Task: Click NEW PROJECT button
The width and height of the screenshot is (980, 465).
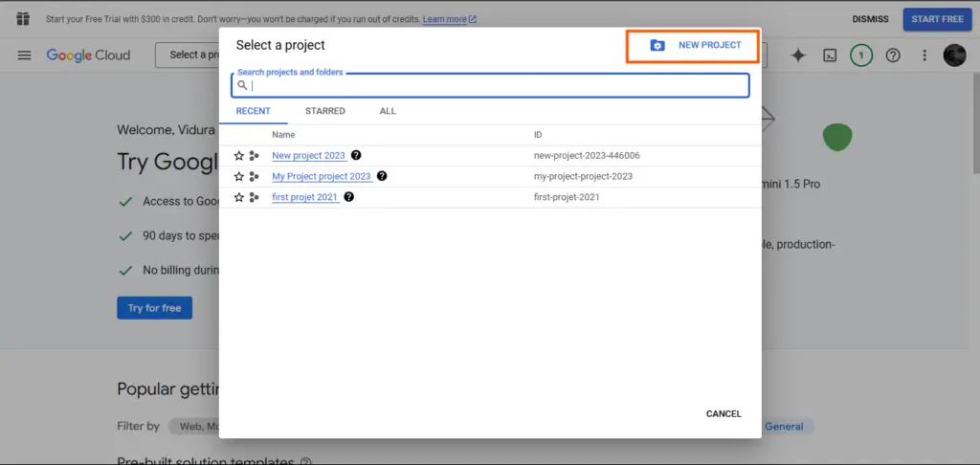Action: pos(694,45)
